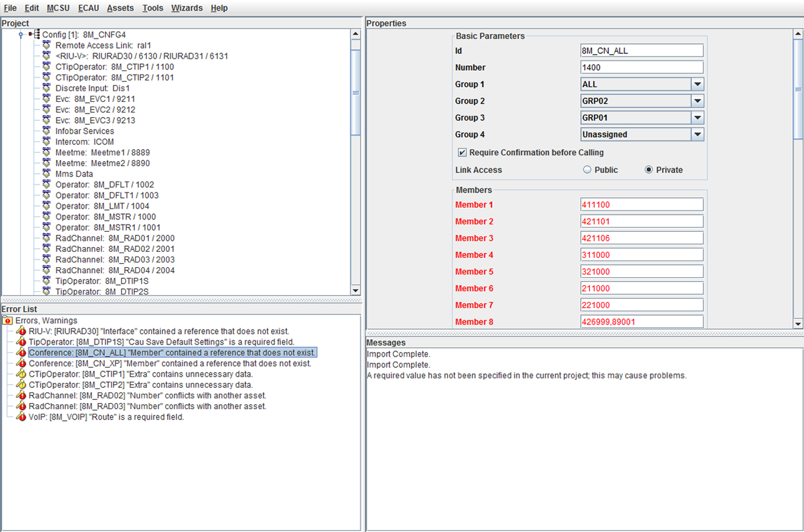Select Operator: 8M_DFLT1 / 1003 tree row
The height and width of the screenshot is (532, 804).
coord(107,195)
